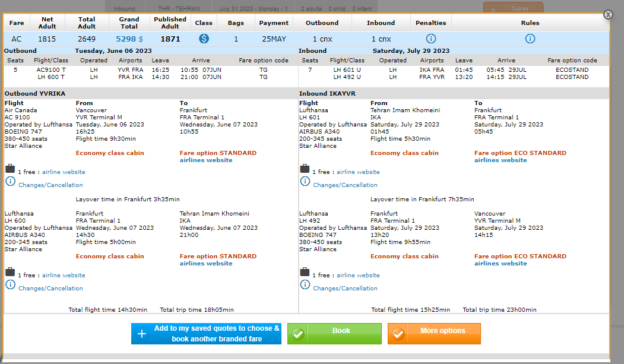Open More options button
The height and width of the screenshot is (364, 624).
pyautogui.click(x=434, y=333)
